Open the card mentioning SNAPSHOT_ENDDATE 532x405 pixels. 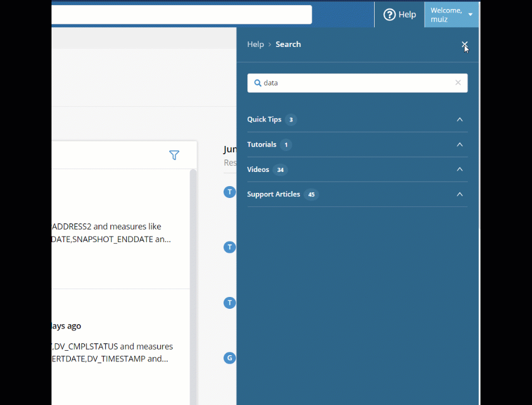pos(121,229)
